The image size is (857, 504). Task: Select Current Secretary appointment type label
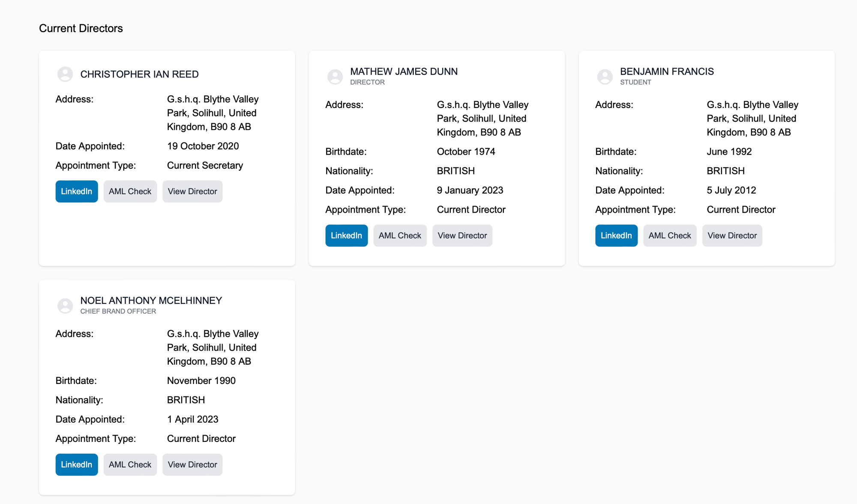pos(205,165)
